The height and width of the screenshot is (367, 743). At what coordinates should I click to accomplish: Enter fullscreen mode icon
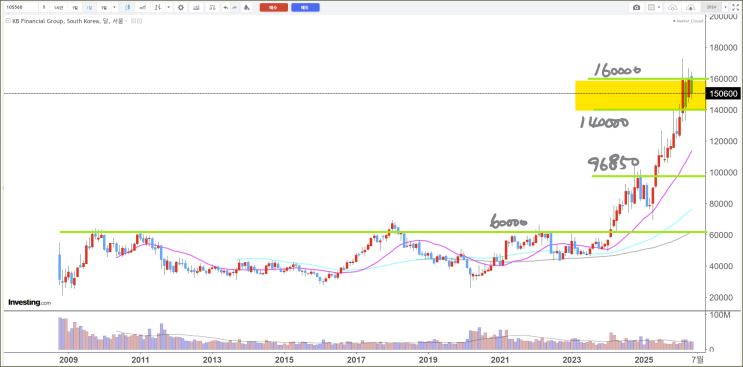(x=736, y=8)
